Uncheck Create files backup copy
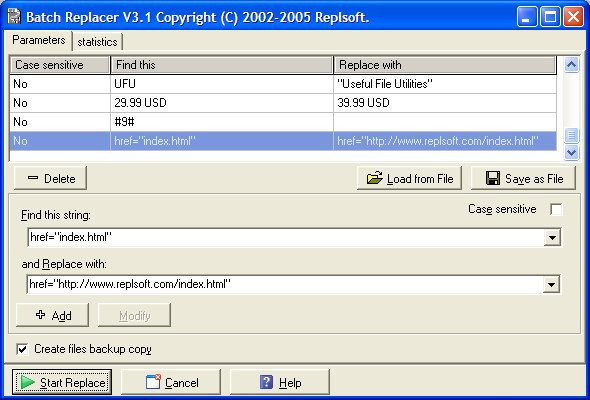 point(22,349)
